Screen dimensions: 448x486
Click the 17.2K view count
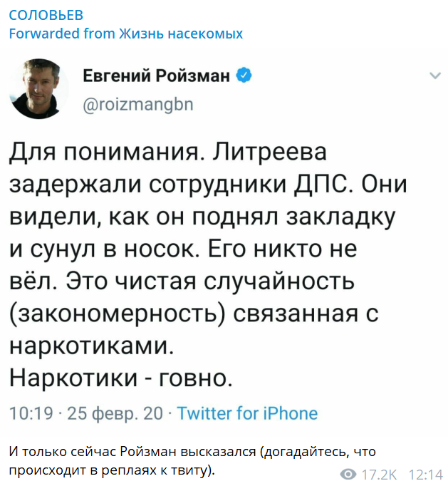click(x=379, y=474)
